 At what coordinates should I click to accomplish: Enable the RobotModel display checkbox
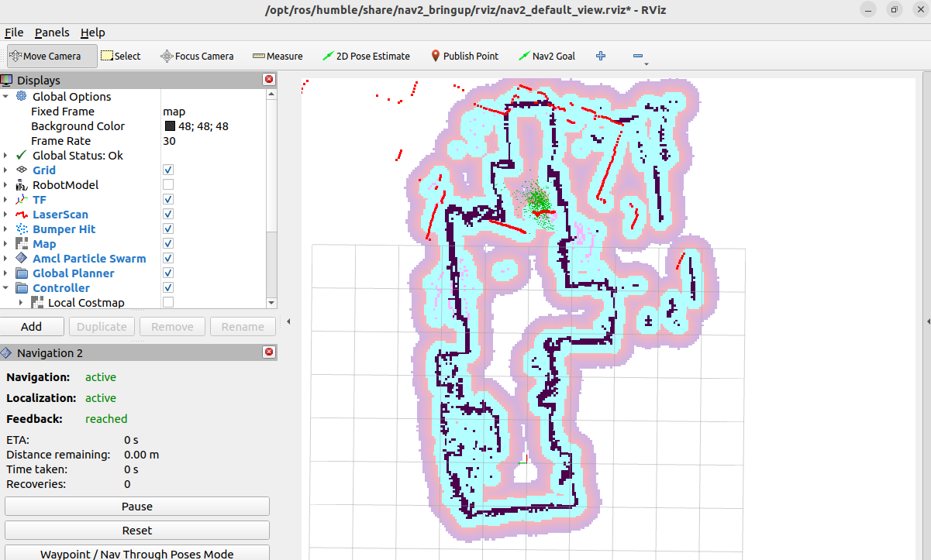(x=168, y=185)
